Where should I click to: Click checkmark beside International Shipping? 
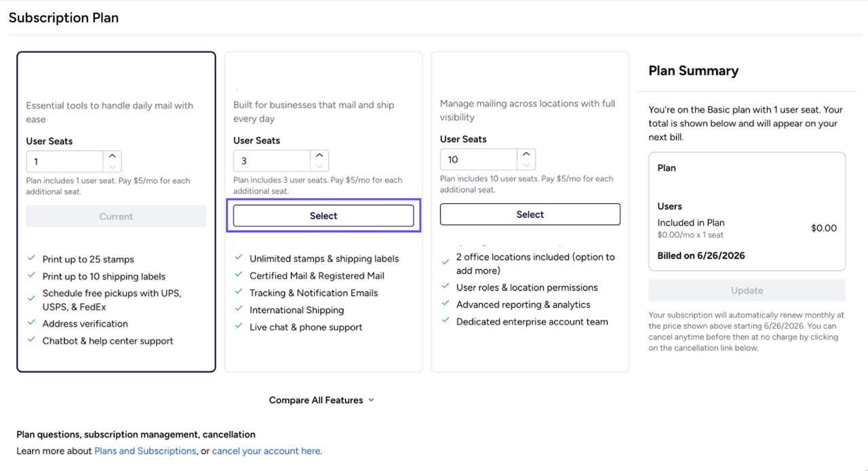tap(239, 308)
